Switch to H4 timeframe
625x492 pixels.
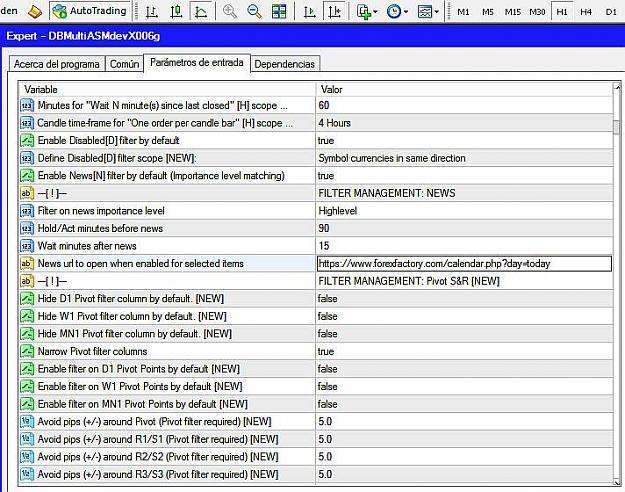(x=586, y=12)
